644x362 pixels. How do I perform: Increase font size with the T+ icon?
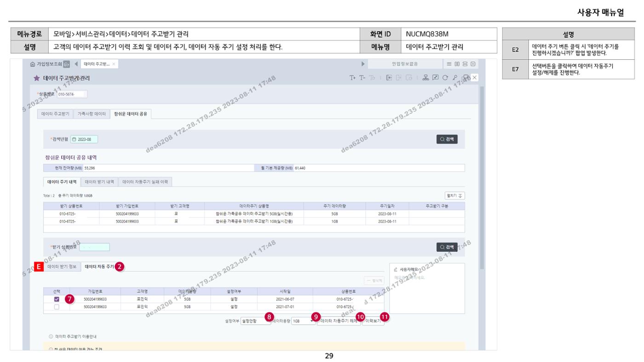point(353,78)
